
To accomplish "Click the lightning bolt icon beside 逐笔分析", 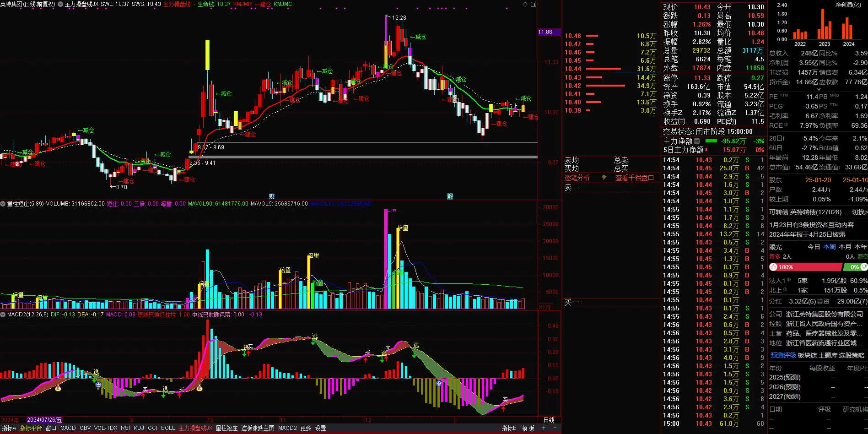I will point(604,178).
